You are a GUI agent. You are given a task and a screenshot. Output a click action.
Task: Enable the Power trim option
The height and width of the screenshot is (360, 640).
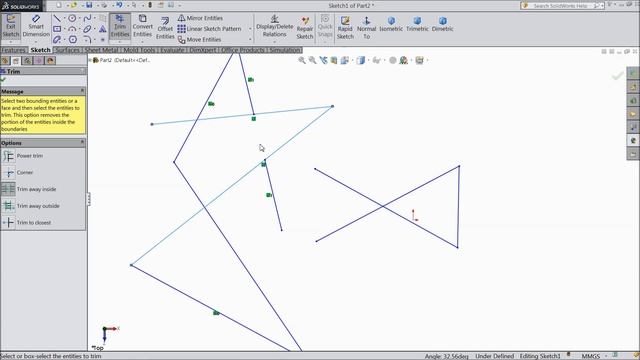pyautogui.click(x=23, y=156)
